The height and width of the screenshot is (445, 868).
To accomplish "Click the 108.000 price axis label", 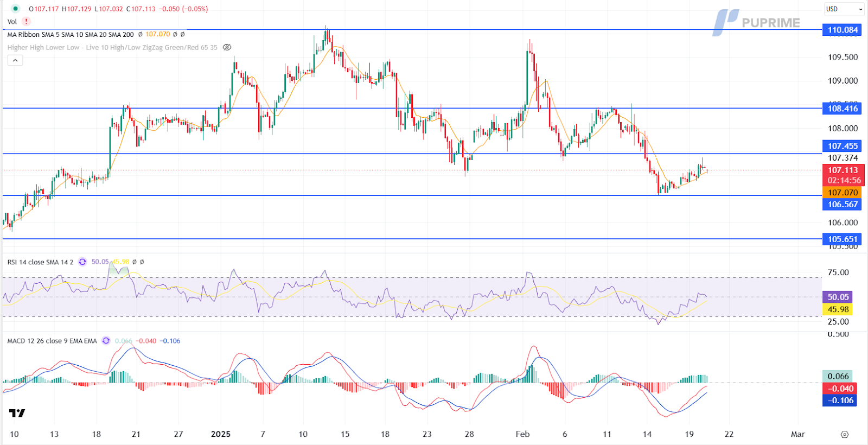I will click(843, 129).
